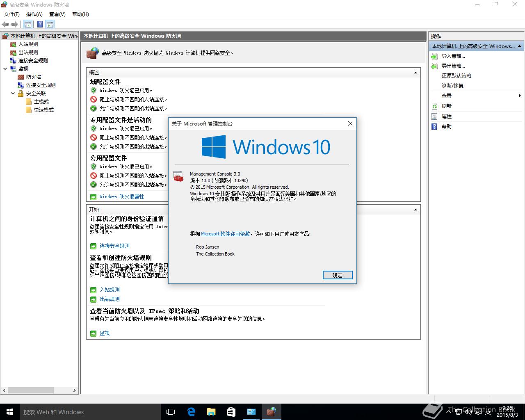Open the 出站规则 link in 开始 section
Image resolution: width=525 pixels, height=420 pixels.
tap(110, 299)
